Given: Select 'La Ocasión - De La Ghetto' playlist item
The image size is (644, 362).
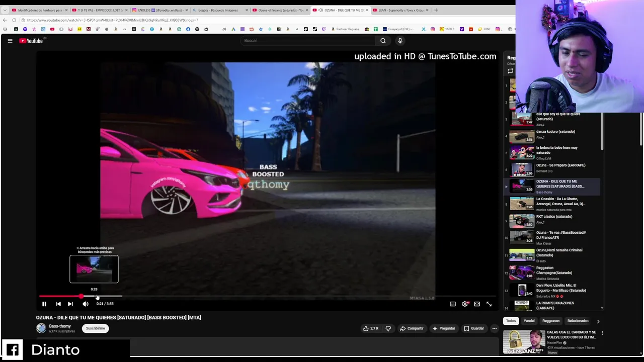Looking at the screenshot, I should pyautogui.click(x=552, y=204).
